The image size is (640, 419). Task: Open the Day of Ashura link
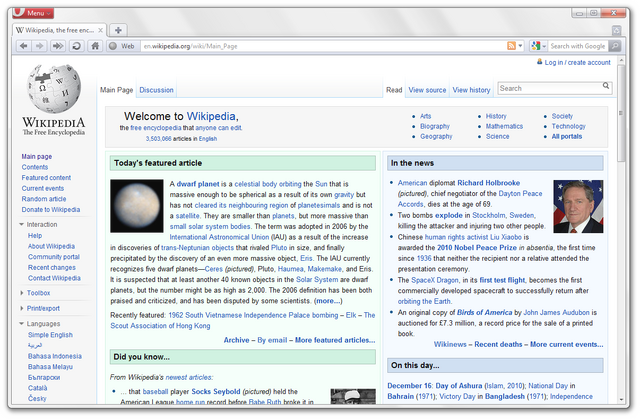coord(459,386)
